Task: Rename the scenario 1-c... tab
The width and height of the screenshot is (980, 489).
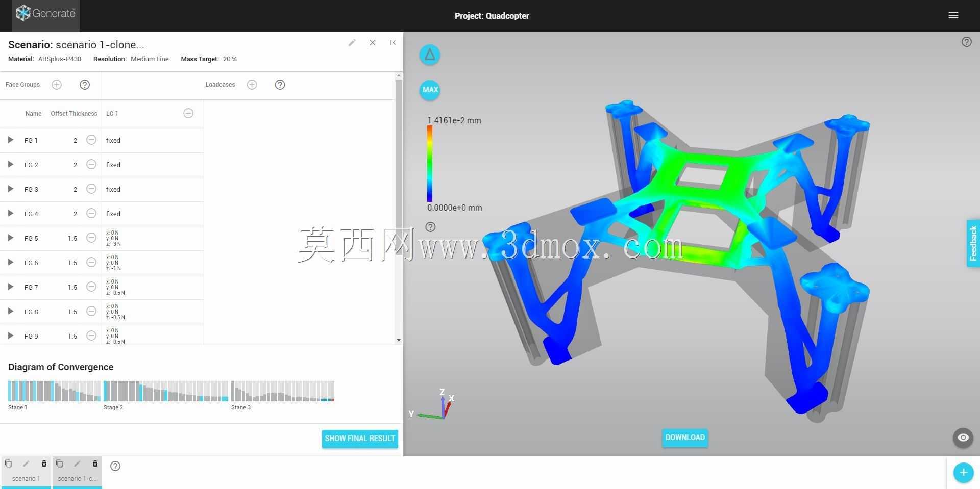Action: pyautogui.click(x=77, y=464)
